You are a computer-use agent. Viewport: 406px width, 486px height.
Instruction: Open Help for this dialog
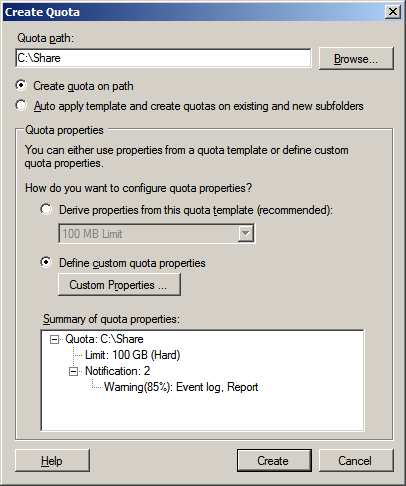pyautogui.click(x=52, y=461)
